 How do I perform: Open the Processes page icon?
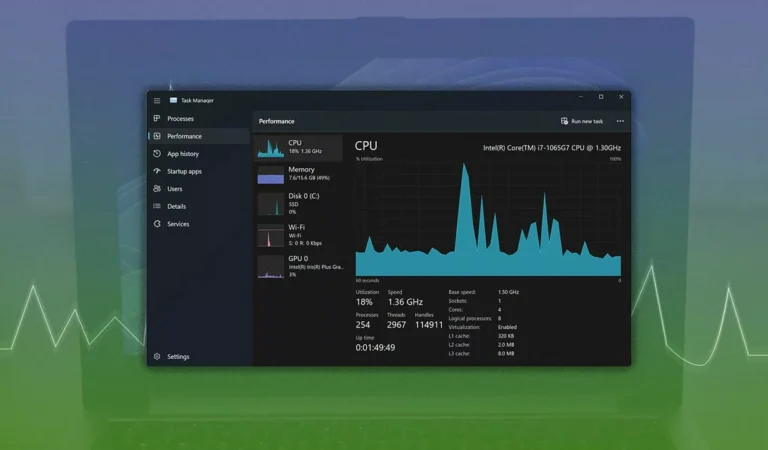(157, 118)
